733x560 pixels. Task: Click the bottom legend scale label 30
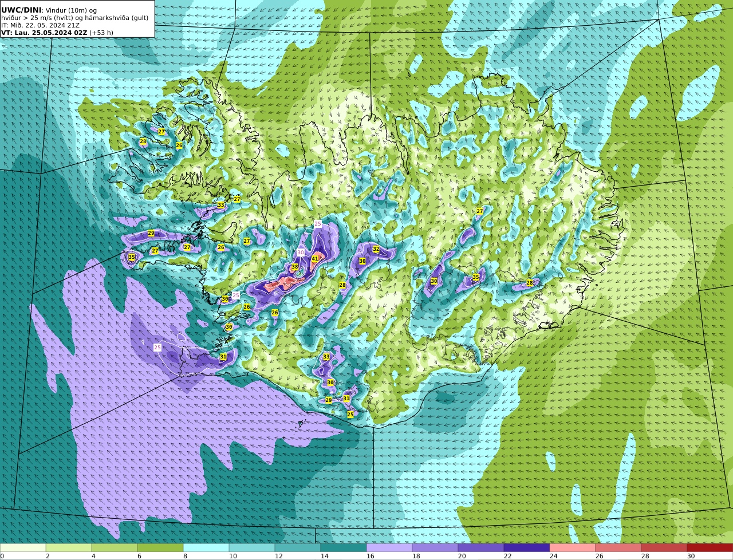(x=691, y=556)
